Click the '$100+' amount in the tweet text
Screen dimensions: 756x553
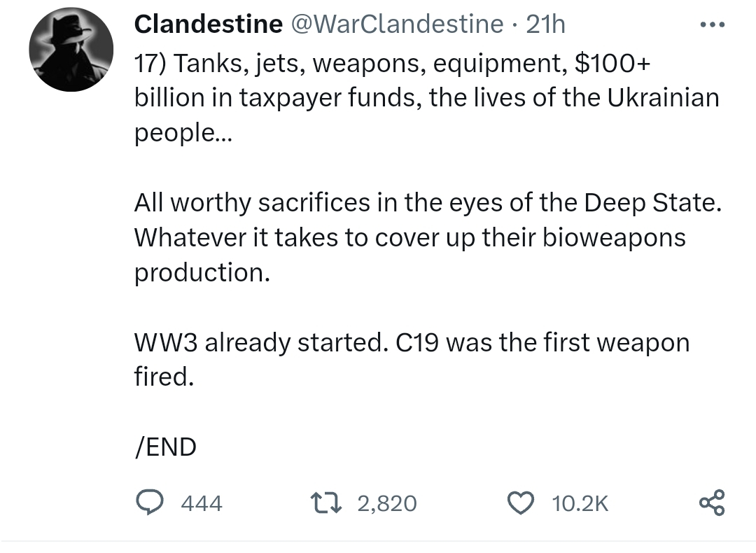[x=612, y=63]
